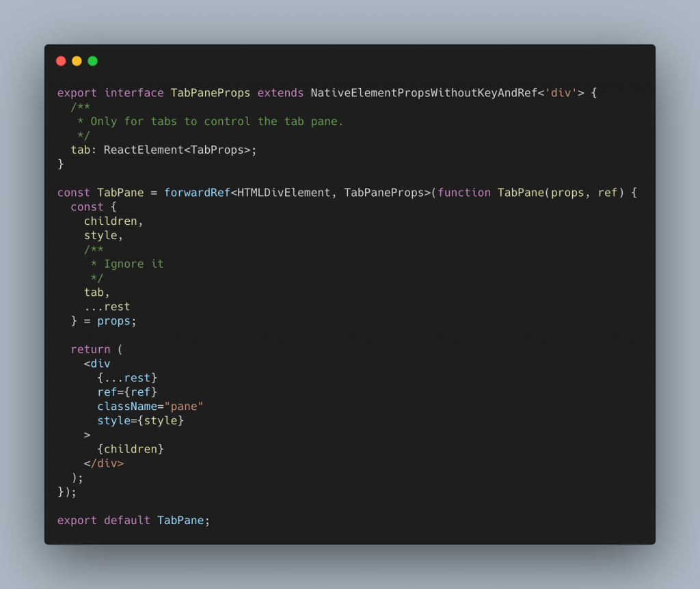Screen dimensions: 700x589
Task: Click the 'extends' keyword in interface line
Action: tap(280, 93)
